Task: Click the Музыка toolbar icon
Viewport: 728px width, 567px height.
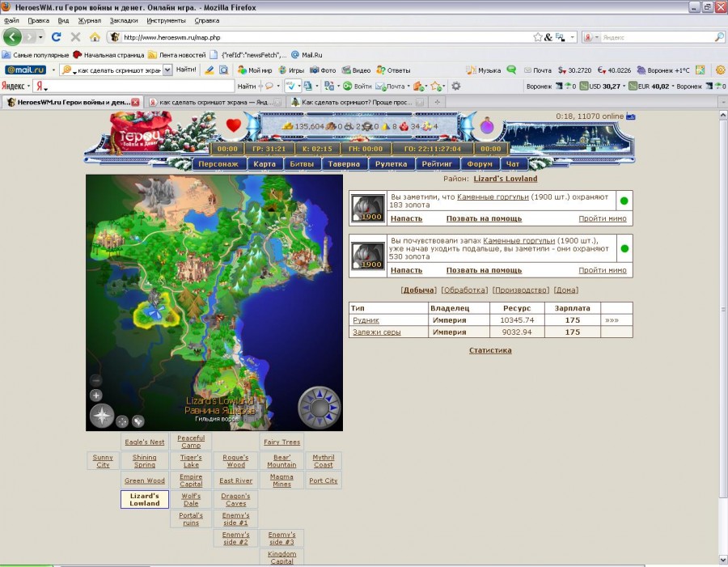Action: click(x=472, y=70)
